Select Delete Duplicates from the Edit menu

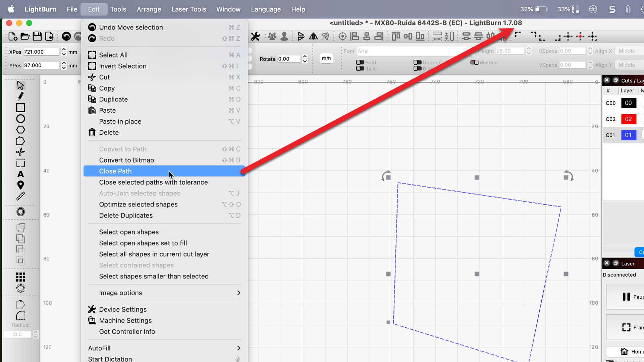[x=126, y=215]
